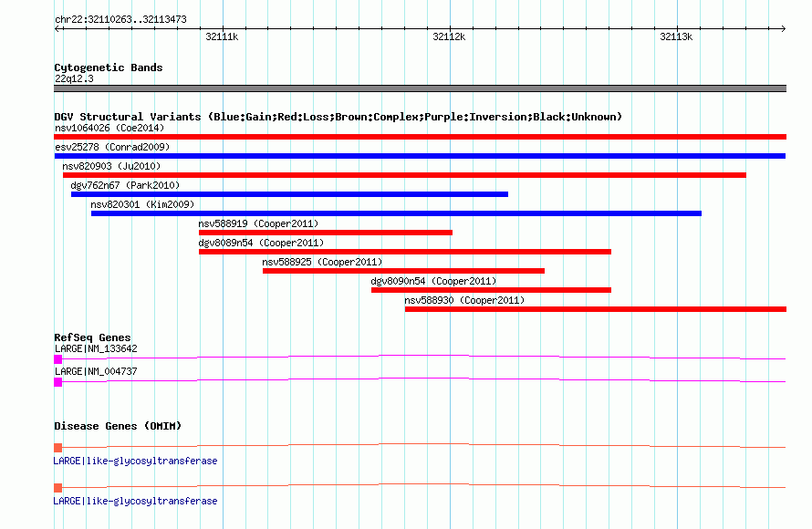Click the LARGE|NM_004737 exon box
Screen dimensions: 812x529
point(58,382)
